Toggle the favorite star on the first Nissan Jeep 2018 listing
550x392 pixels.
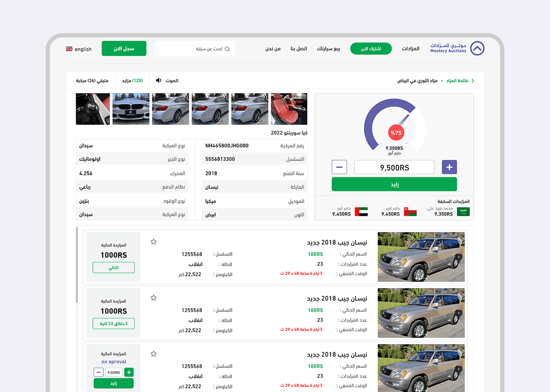tap(154, 242)
